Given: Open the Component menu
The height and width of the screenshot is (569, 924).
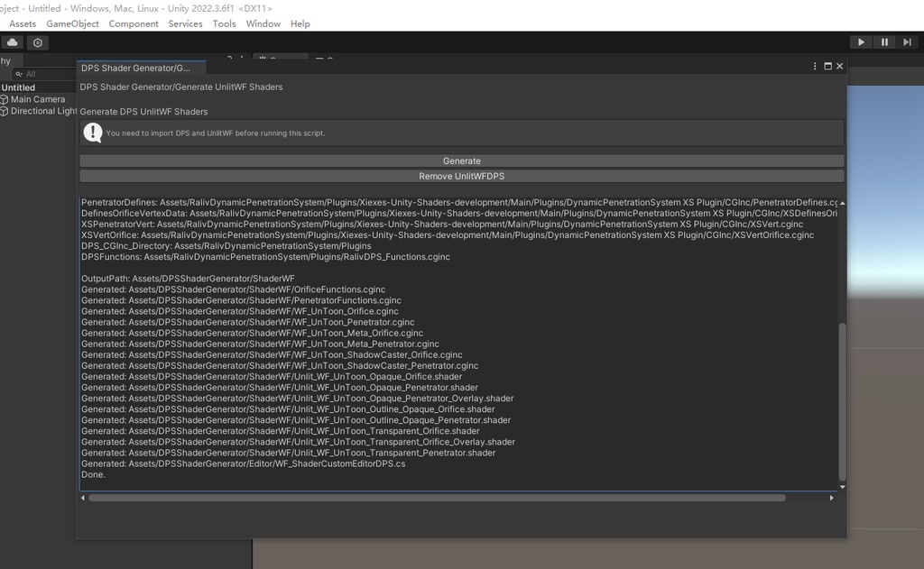Looking at the screenshot, I should [x=134, y=23].
